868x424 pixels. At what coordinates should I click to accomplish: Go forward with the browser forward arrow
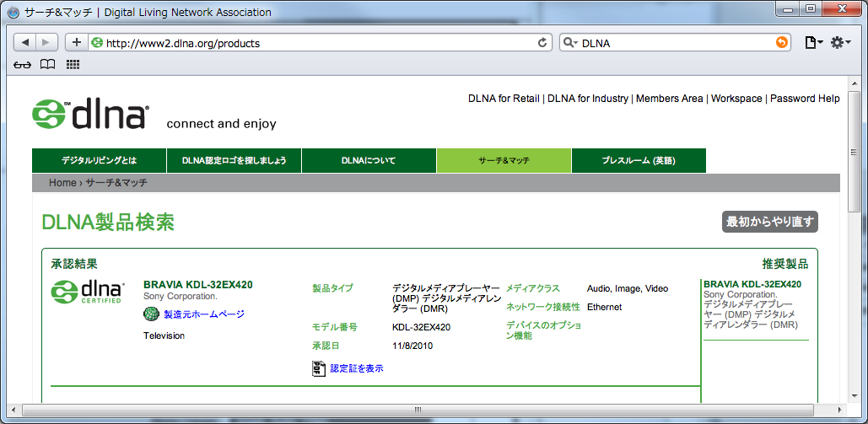pos(46,43)
